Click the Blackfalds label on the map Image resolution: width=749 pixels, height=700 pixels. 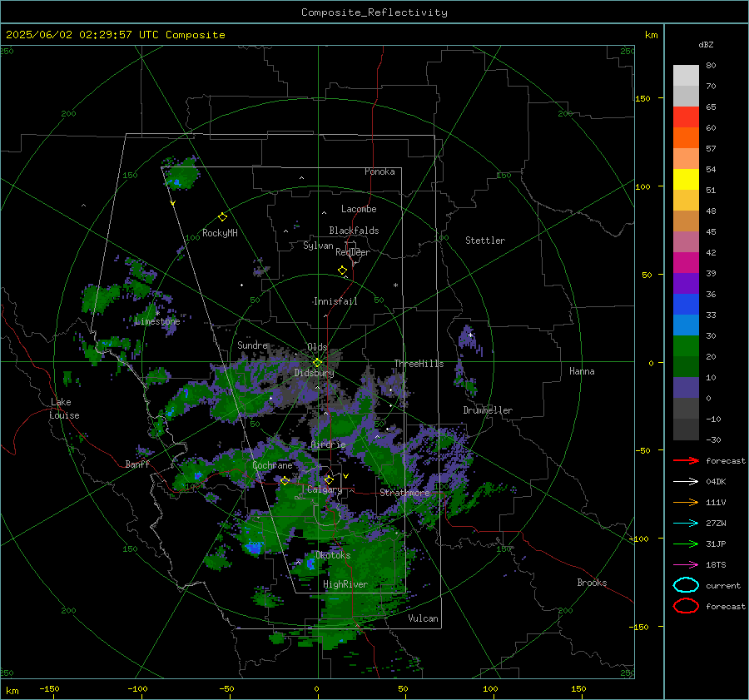point(354,231)
